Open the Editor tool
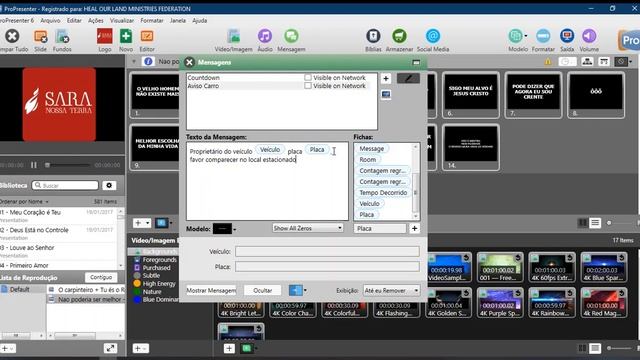This screenshot has width=640, height=360. (147, 36)
